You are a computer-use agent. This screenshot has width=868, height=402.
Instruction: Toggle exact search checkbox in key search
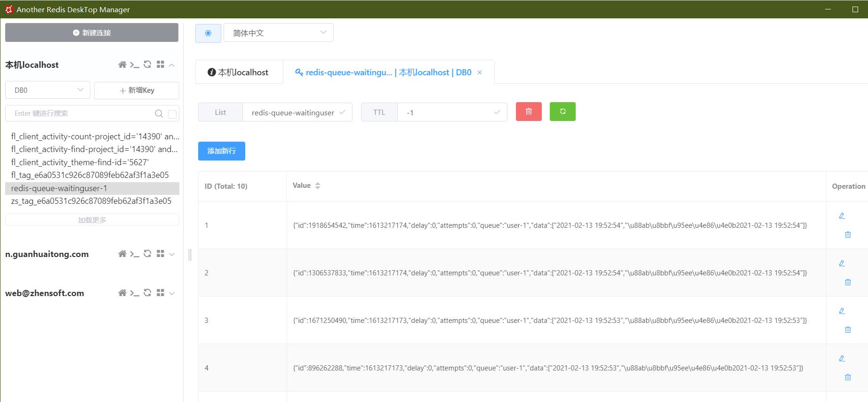(x=172, y=114)
